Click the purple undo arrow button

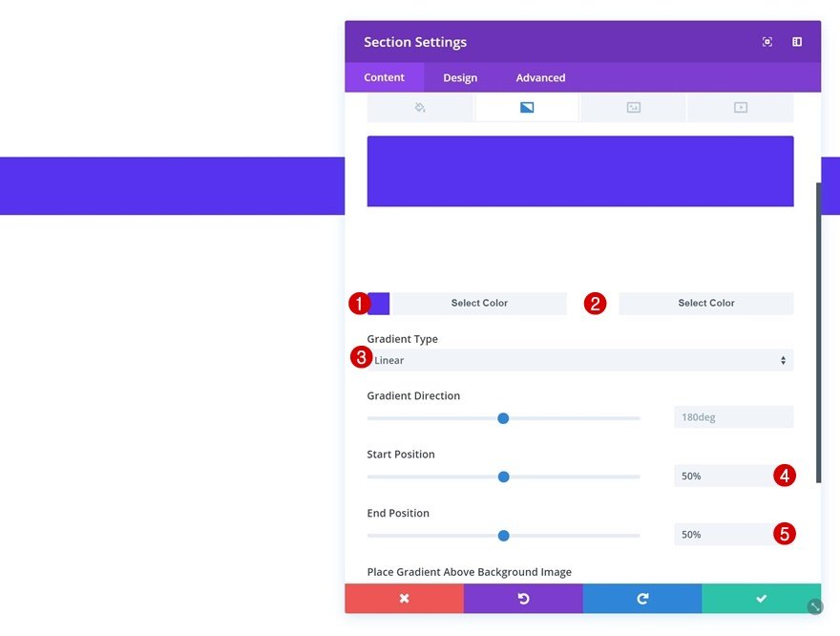point(523,598)
